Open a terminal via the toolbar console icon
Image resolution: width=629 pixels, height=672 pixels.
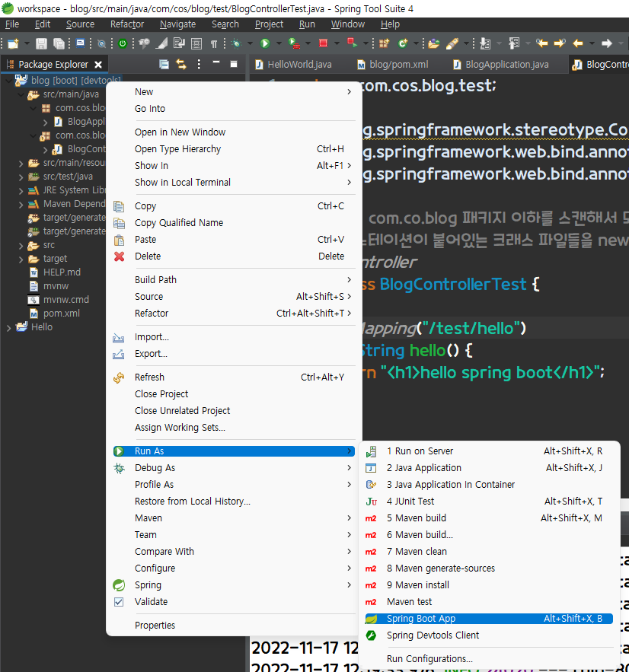80,43
